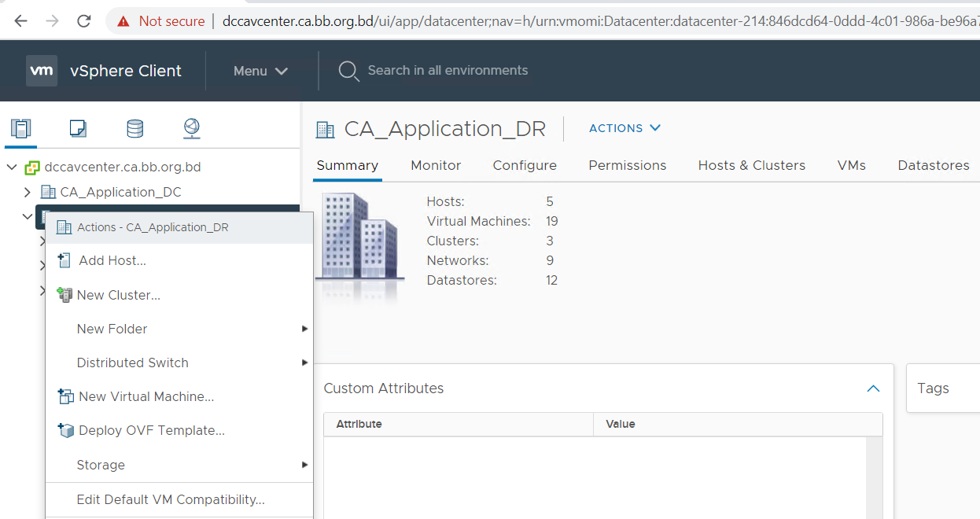Screen dimensions: 980x519
Task: Switch to the Hosts & Clusters tab
Action: [x=752, y=165]
